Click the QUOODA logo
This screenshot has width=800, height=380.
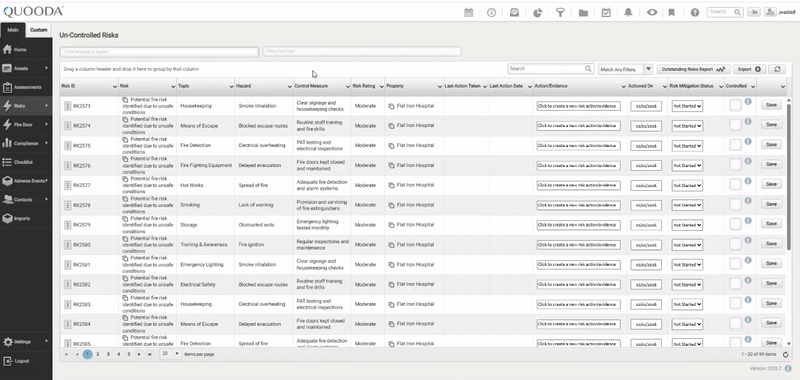pyautogui.click(x=33, y=11)
